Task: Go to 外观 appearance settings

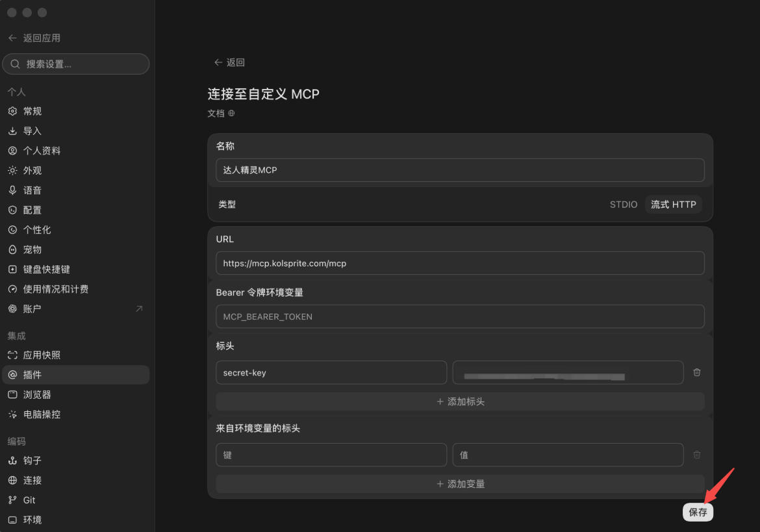Action: [x=75, y=171]
